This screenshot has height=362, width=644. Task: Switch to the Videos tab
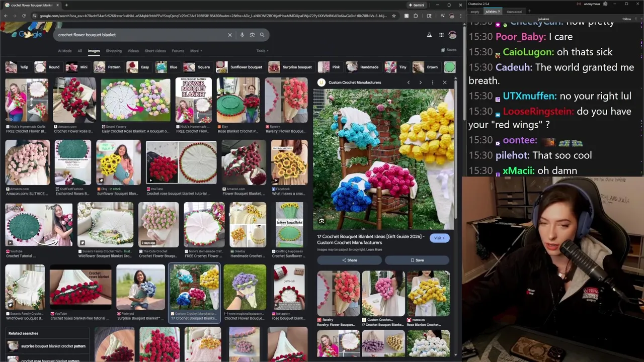(133, 51)
